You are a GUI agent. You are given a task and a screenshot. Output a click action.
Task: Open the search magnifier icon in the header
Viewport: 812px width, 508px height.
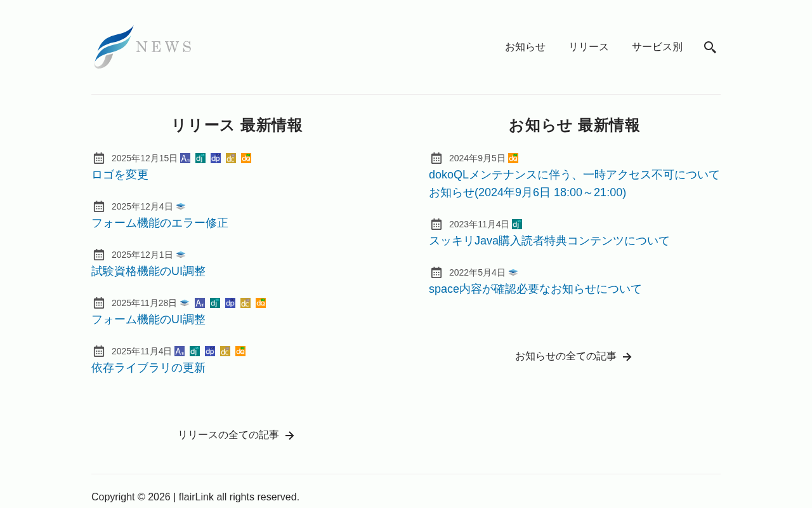tap(710, 47)
